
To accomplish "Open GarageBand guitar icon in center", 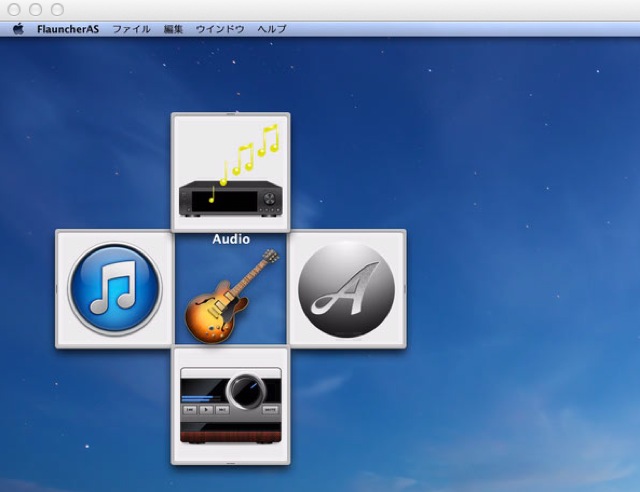I will pyautogui.click(x=231, y=296).
